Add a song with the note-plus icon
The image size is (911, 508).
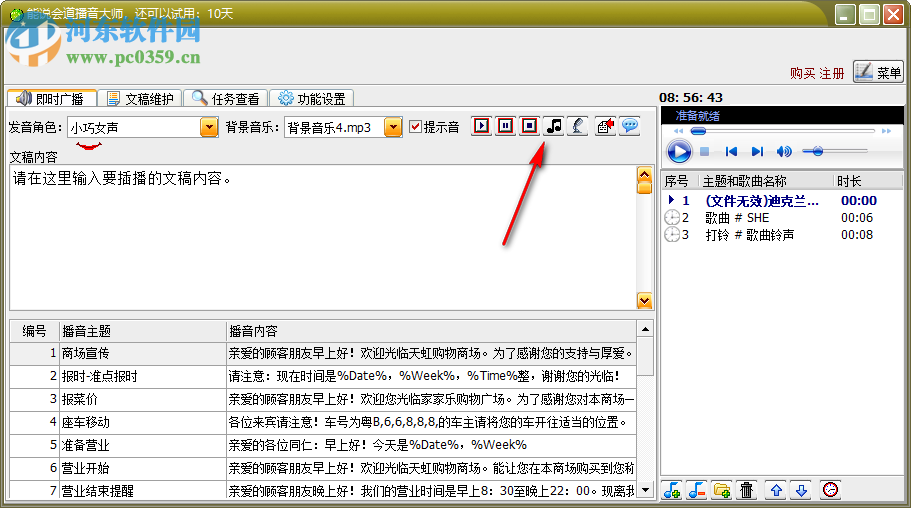click(672, 491)
